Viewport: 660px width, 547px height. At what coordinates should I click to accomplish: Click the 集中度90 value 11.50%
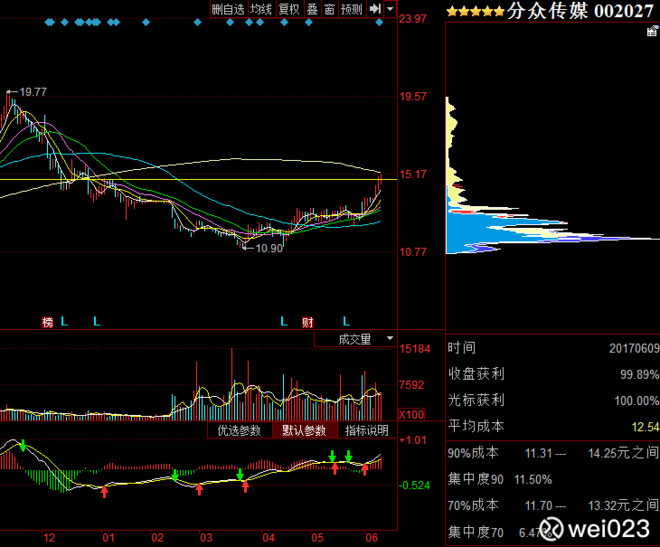533,479
